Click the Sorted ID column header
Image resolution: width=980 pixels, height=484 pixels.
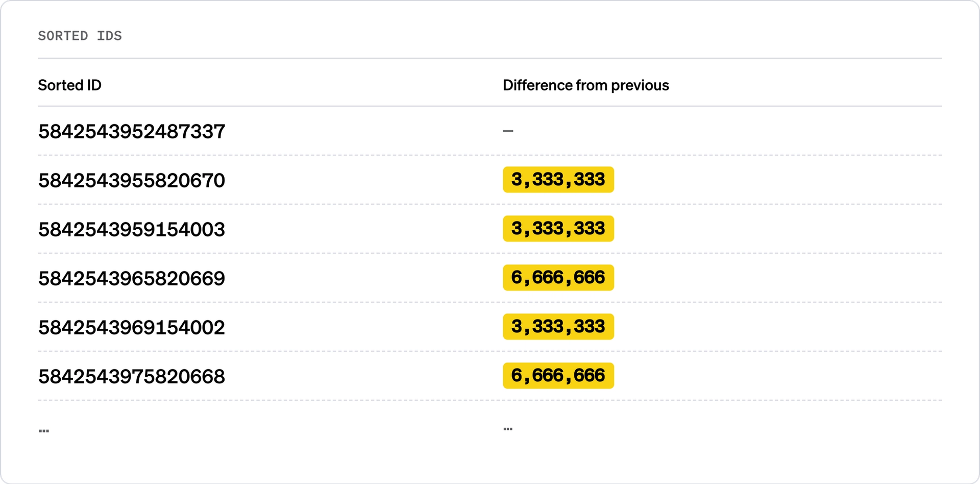(x=69, y=85)
